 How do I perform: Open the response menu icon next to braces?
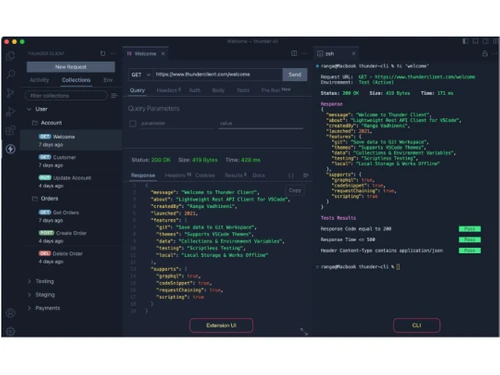(306, 175)
